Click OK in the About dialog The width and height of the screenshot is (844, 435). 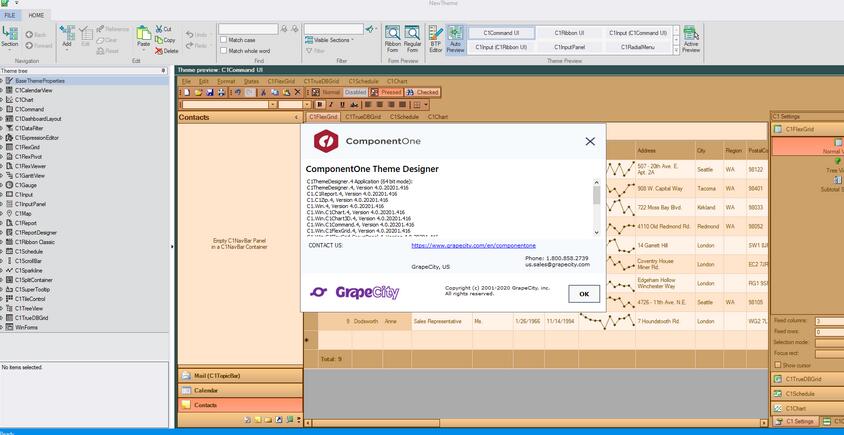(x=584, y=294)
